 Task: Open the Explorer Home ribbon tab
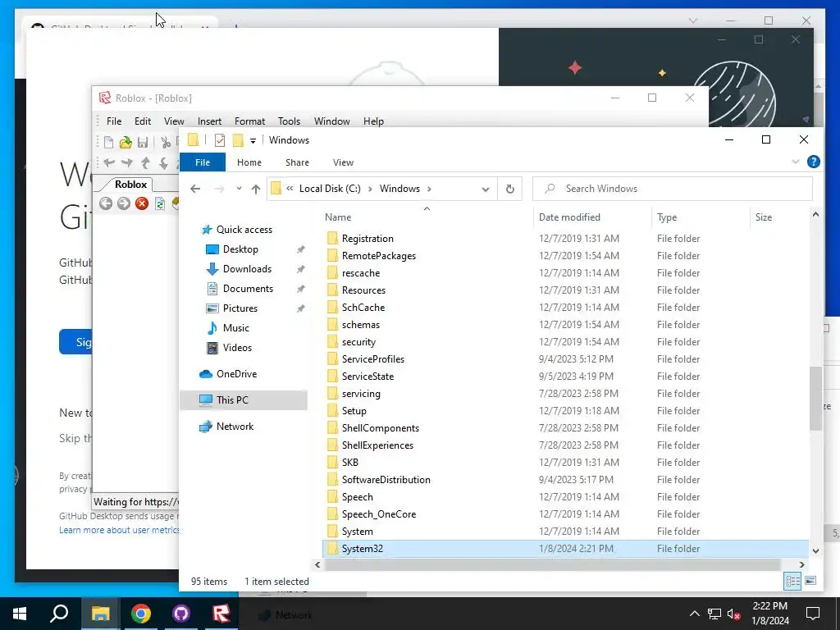point(249,162)
